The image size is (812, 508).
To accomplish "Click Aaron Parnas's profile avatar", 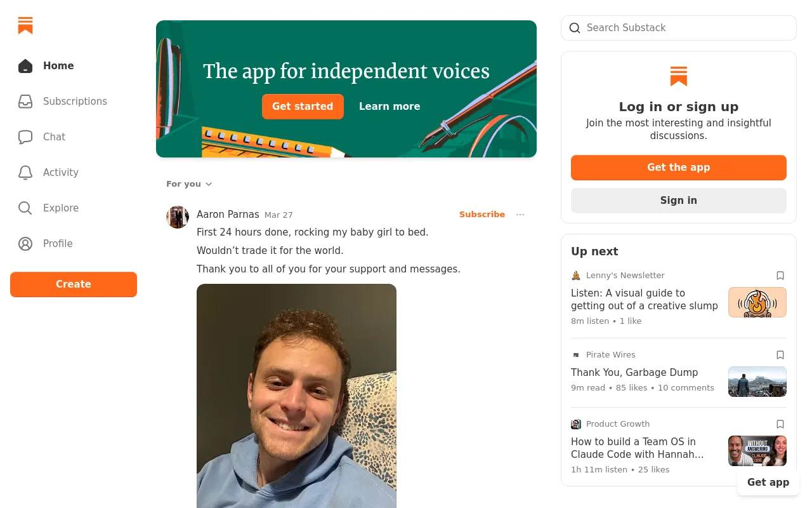I will pyautogui.click(x=178, y=217).
